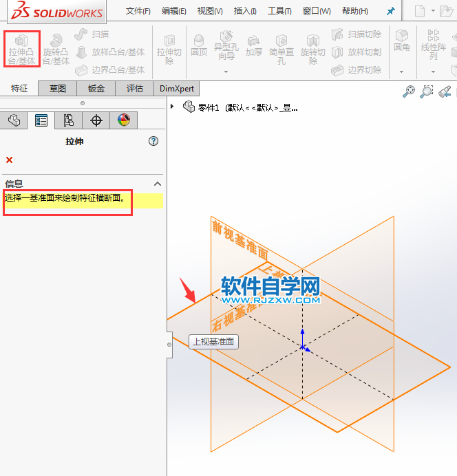
Task: Click the Revolved Boss/Base (旋转凸台/基体) tool
Action: (56, 49)
